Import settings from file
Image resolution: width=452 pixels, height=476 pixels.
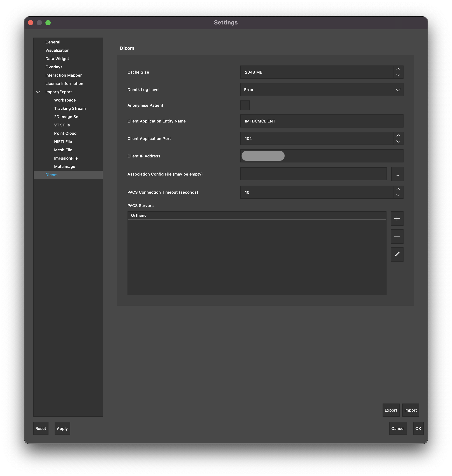click(411, 410)
